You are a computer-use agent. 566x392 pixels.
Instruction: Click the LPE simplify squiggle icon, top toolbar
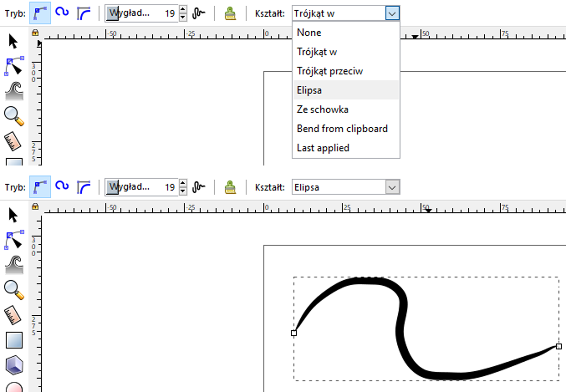pos(199,13)
